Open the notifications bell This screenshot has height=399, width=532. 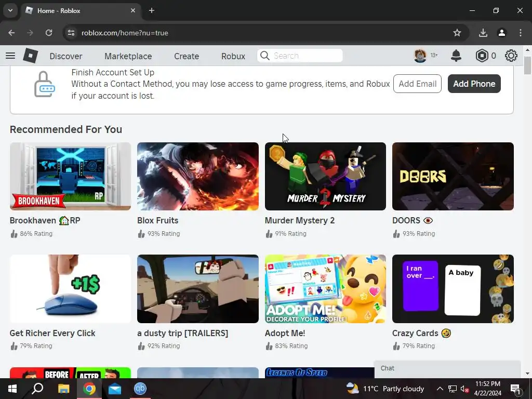(456, 56)
